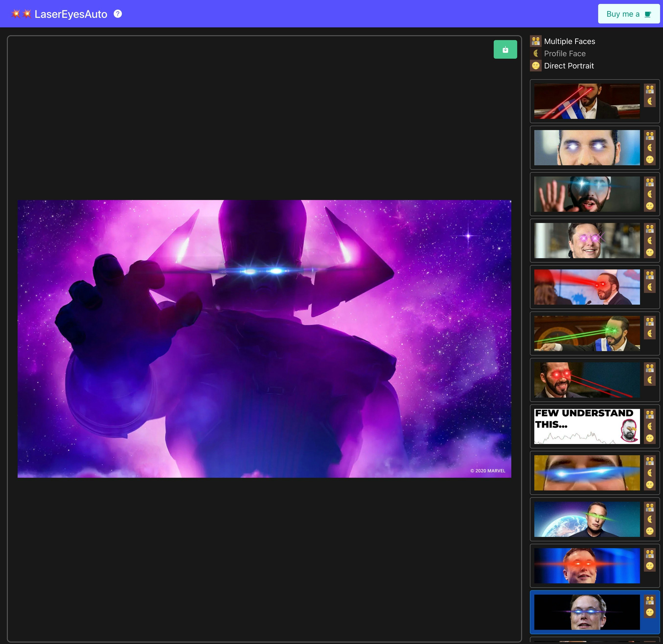Click the LaserEyesAuto logo title

point(70,14)
